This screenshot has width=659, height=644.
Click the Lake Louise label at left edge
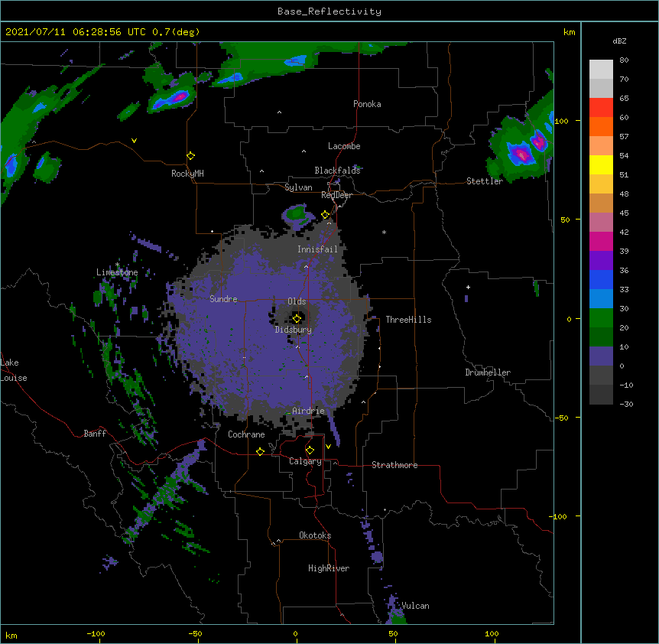(14, 370)
